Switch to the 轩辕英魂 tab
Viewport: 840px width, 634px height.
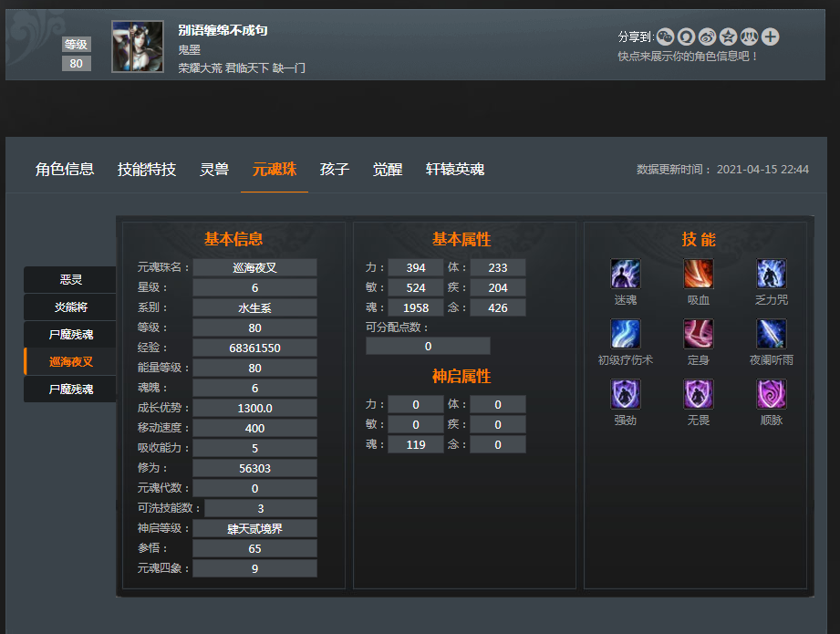[x=455, y=170]
